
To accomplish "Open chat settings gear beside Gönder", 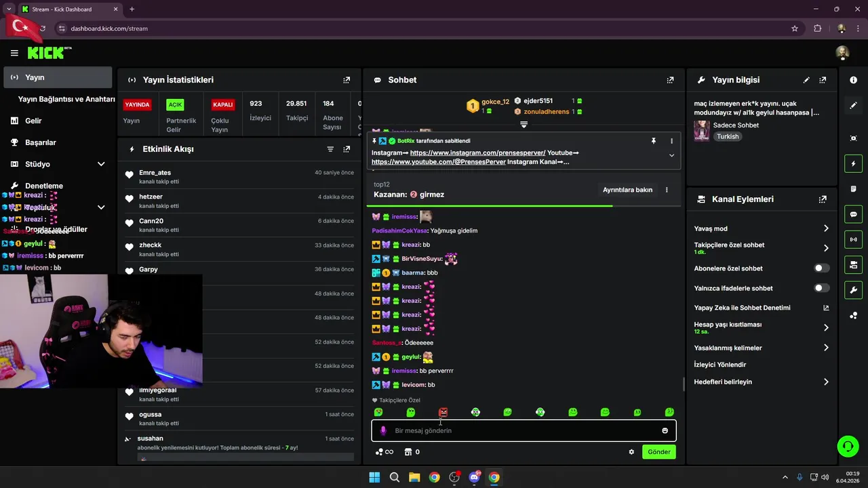I will click(631, 452).
